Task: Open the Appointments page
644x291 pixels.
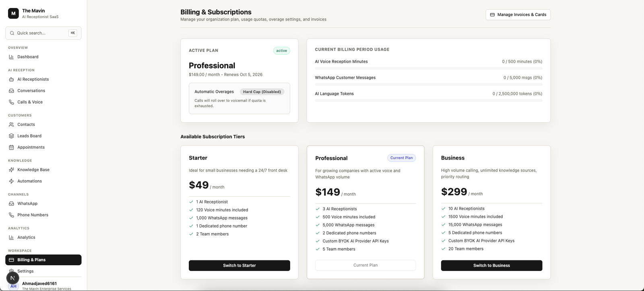Action: [43, 147]
